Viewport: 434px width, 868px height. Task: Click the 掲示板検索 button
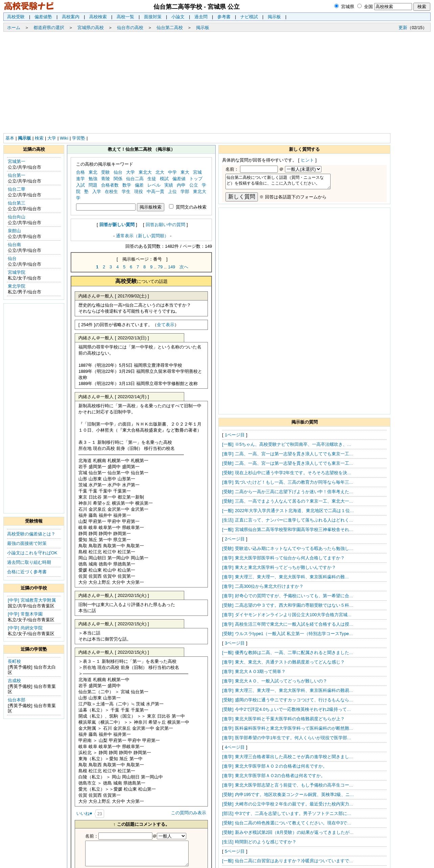(x=150, y=207)
